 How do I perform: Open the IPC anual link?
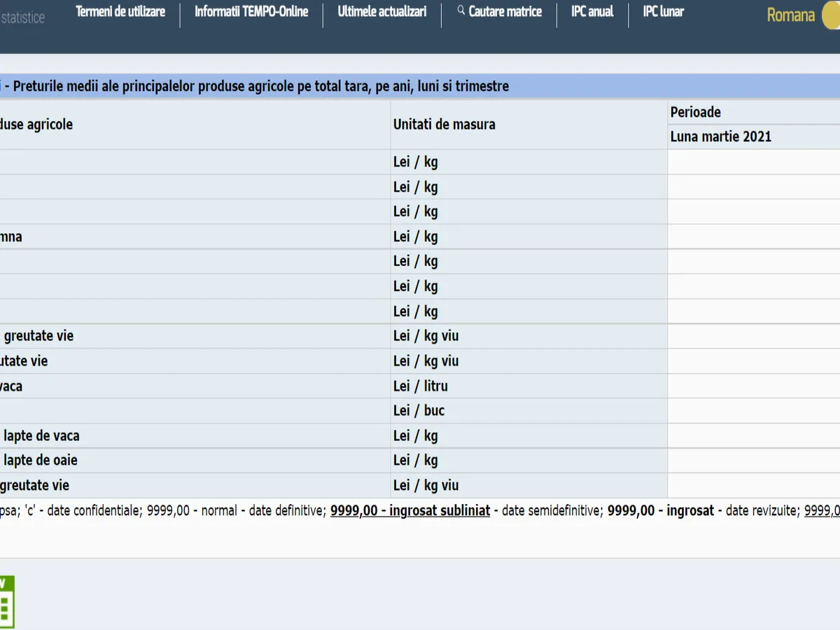click(x=592, y=12)
